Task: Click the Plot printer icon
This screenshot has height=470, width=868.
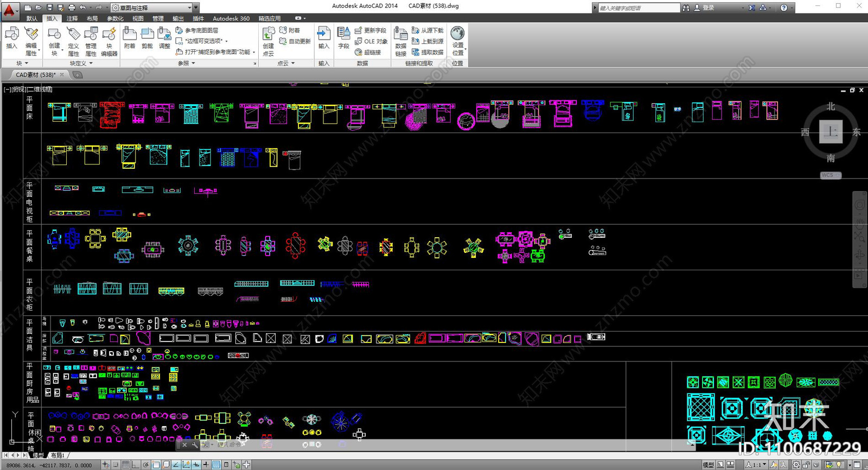Action: point(72,8)
